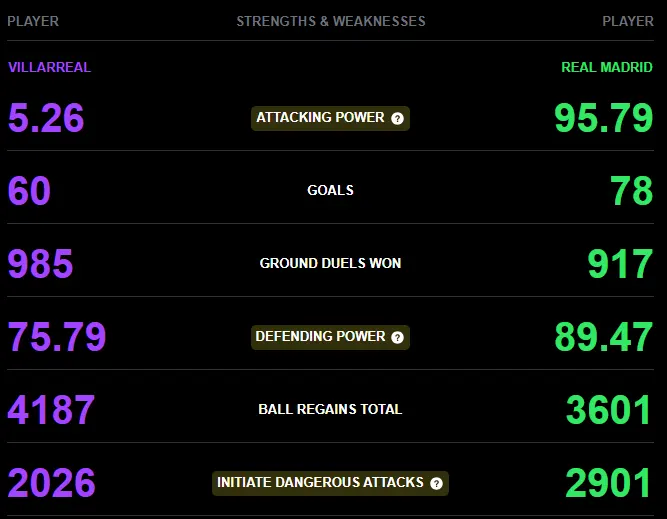This screenshot has height=519, width=667.
Task: Click Villarreal's 60 goals value
Action: coord(29,191)
